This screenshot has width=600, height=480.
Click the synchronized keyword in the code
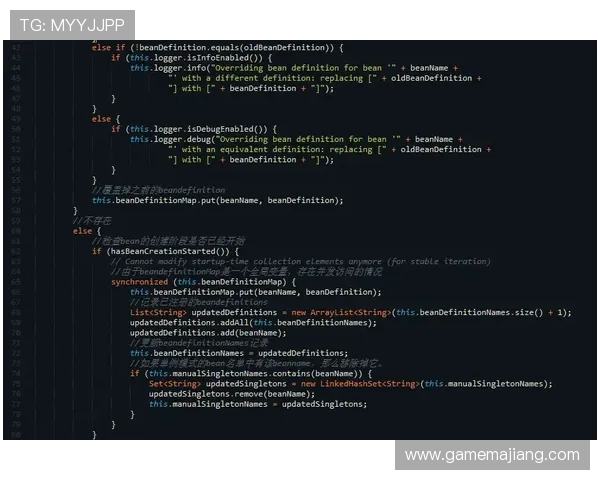[141, 281]
